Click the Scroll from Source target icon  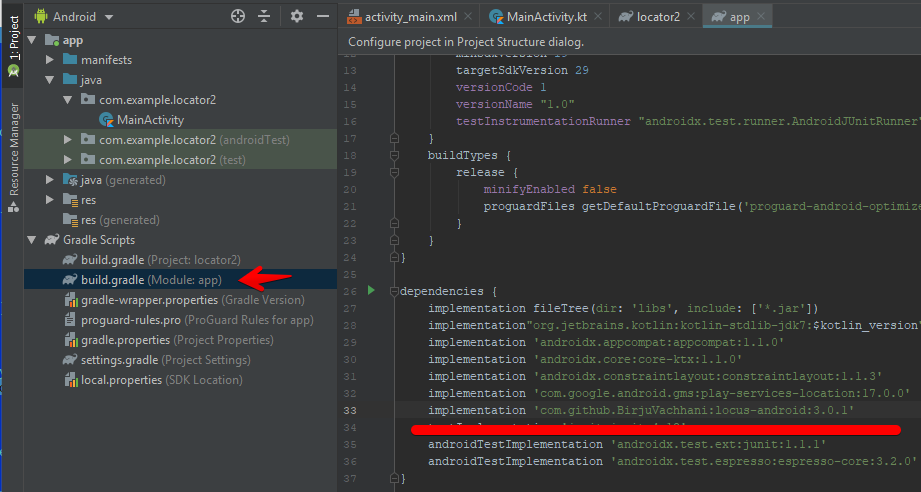pos(237,16)
